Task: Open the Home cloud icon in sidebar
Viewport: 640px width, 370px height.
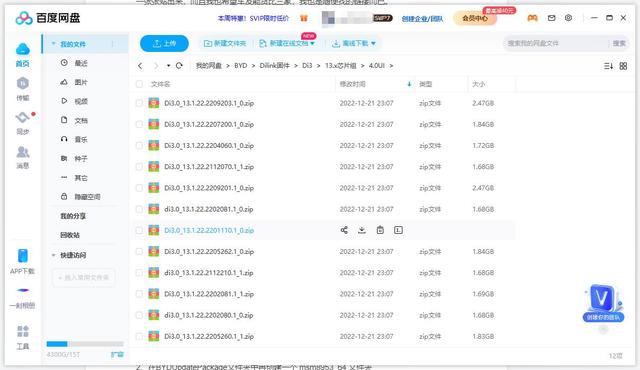Action: coord(22,49)
